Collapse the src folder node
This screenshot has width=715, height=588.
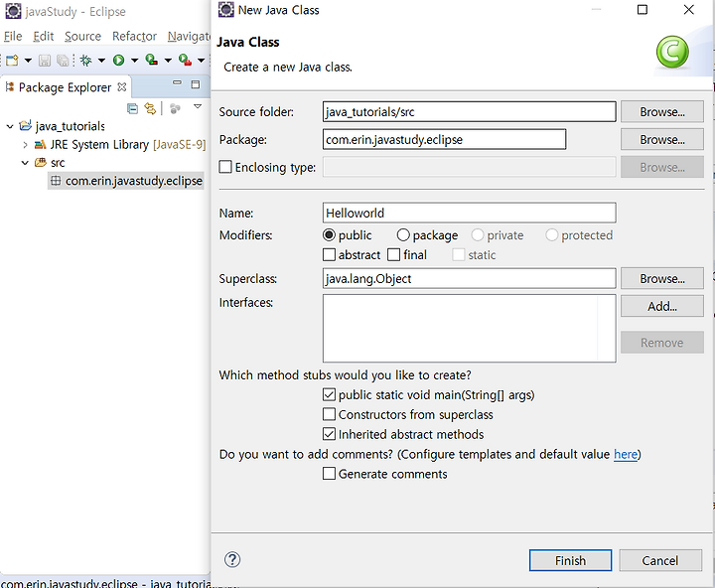(25, 163)
